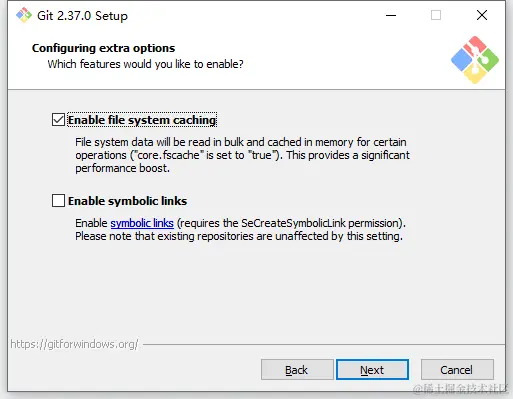Screen dimensions: 513x399
Task: Click the large Git logo in the header
Action: (x=475, y=60)
